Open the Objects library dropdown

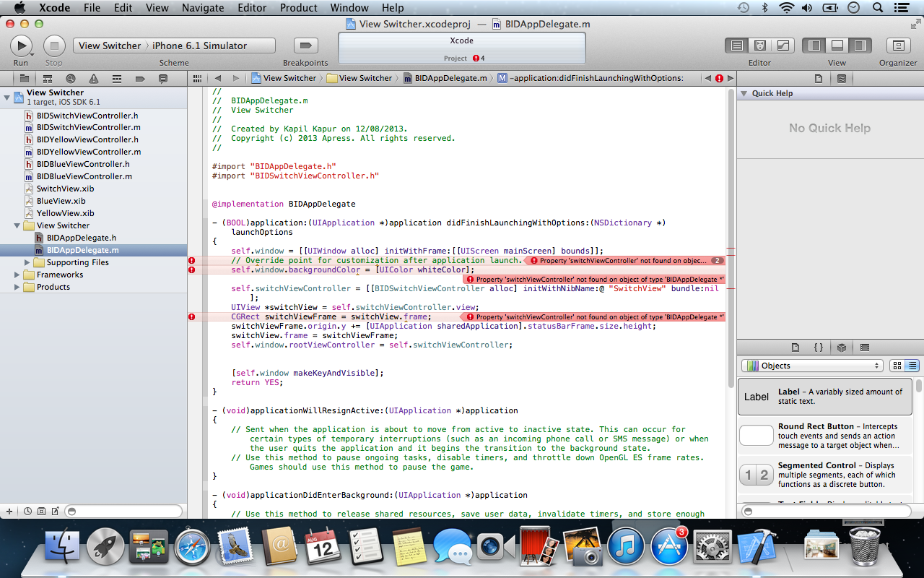point(813,366)
